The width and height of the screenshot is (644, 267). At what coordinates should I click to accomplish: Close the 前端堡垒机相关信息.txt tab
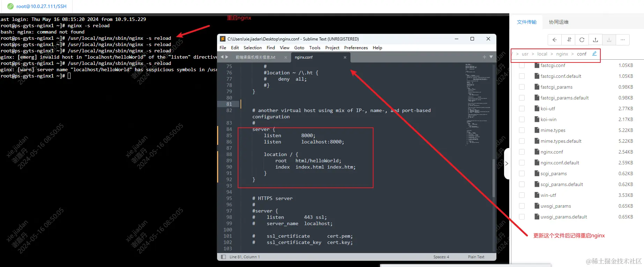pyautogui.click(x=286, y=57)
